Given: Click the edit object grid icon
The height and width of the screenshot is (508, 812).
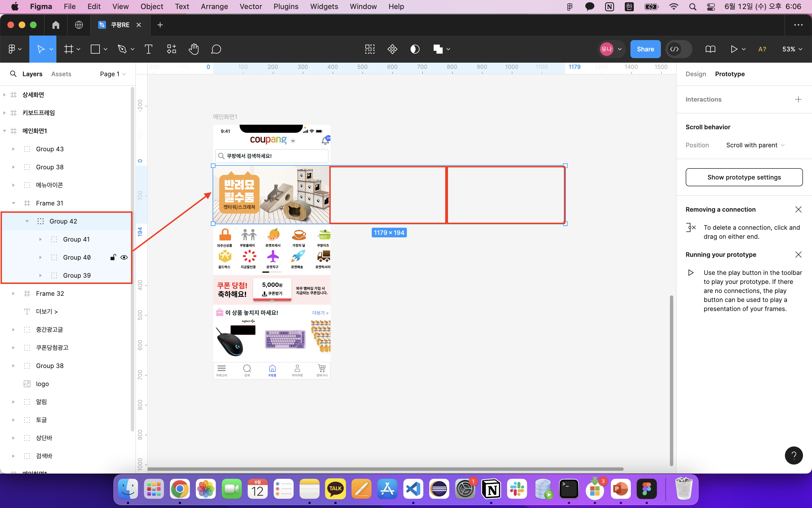Looking at the screenshot, I should (x=370, y=49).
